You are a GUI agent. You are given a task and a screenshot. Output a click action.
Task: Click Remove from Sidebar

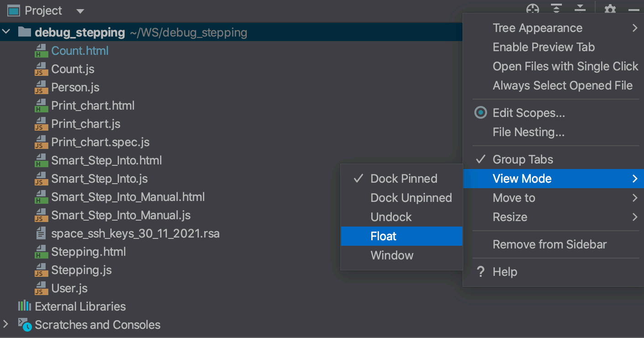point(550,244)
